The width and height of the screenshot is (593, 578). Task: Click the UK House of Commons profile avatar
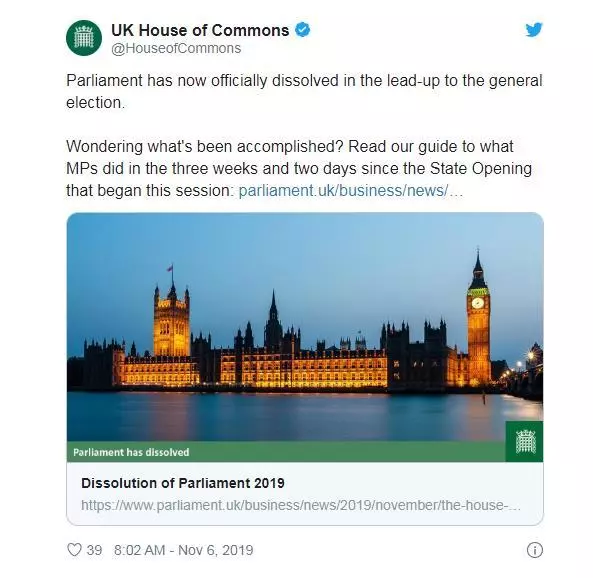pos(84,38)
